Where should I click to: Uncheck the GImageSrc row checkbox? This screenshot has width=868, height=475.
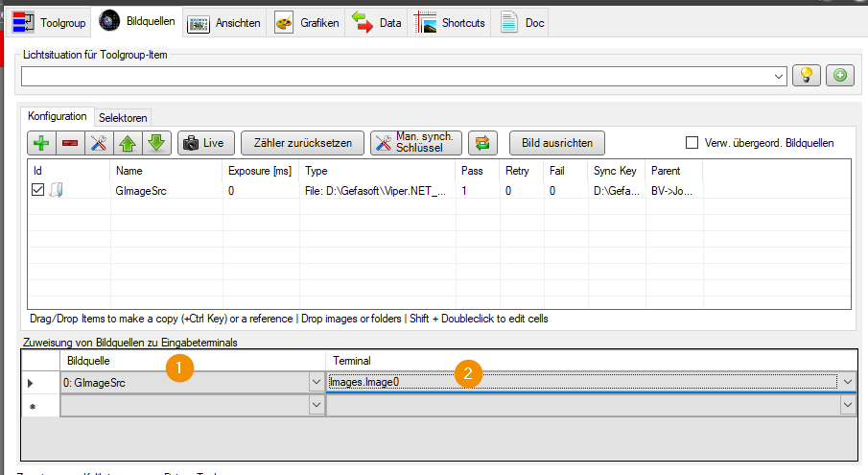point(37,190)
